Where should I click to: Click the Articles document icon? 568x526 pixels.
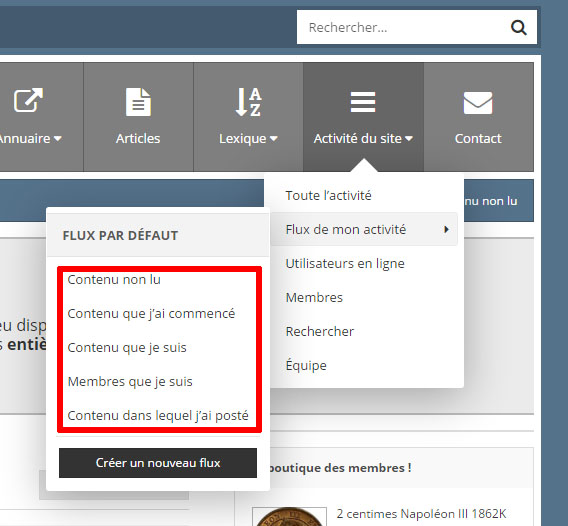click(x=138, y=102)
